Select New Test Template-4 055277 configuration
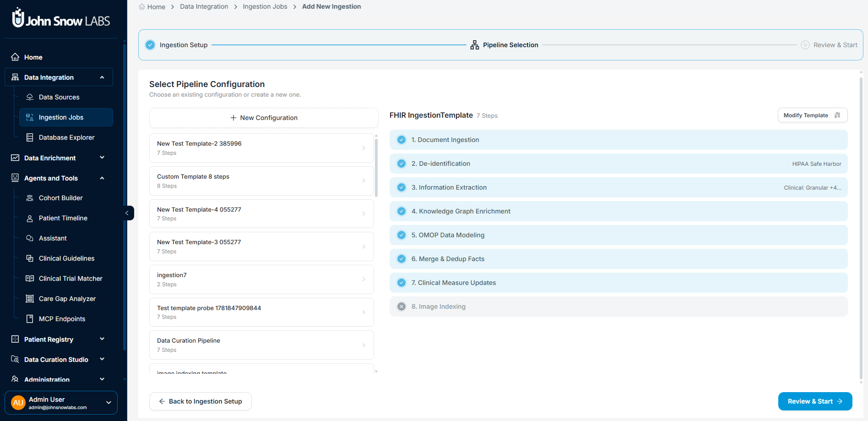This screenshot has height=421, width=868. pyautogui.click(x=261, y=213)
